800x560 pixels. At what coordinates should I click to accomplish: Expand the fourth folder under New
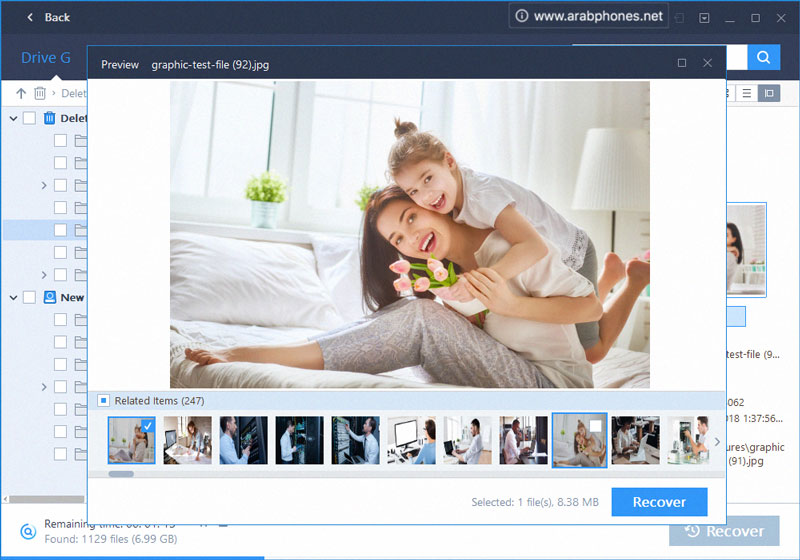coord(44,387)
